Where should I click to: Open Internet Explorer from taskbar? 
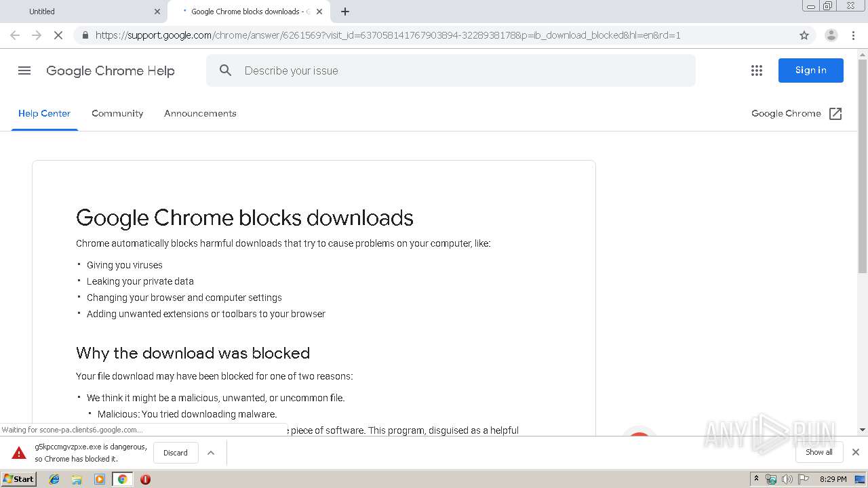tap(54, 479)
